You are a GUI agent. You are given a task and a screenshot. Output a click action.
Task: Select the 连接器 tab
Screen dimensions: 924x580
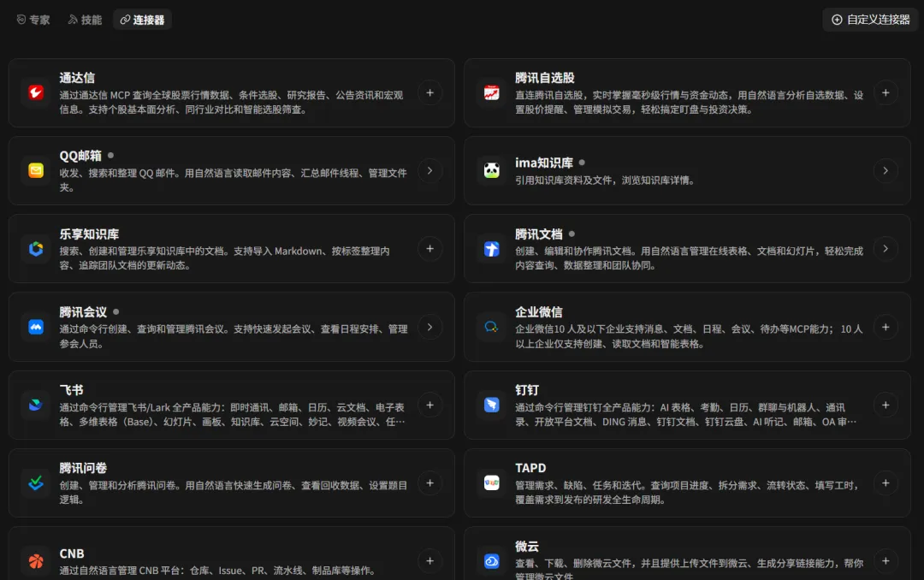point(142,20)
